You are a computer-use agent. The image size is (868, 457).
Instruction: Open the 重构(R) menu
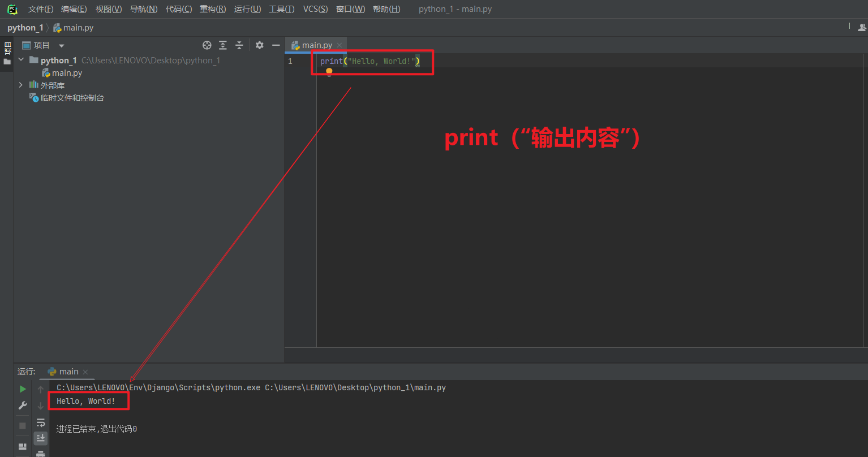point(213,9)
